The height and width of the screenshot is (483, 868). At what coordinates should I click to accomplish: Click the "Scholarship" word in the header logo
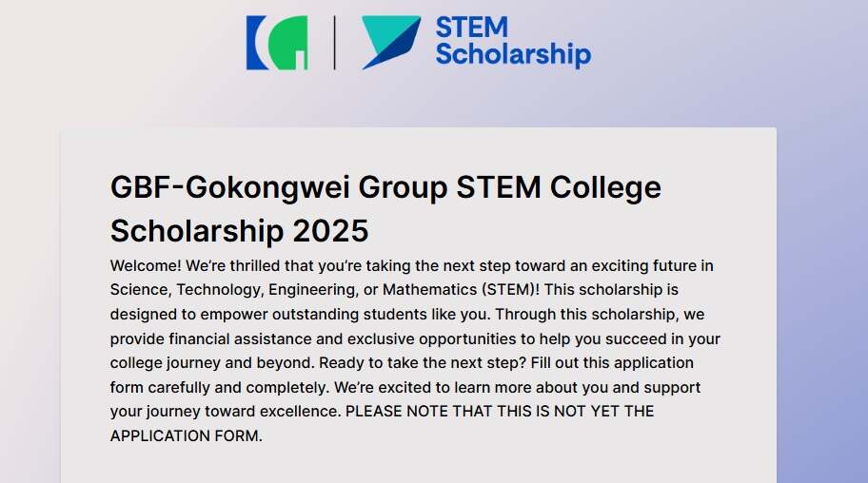pos(513,55)
